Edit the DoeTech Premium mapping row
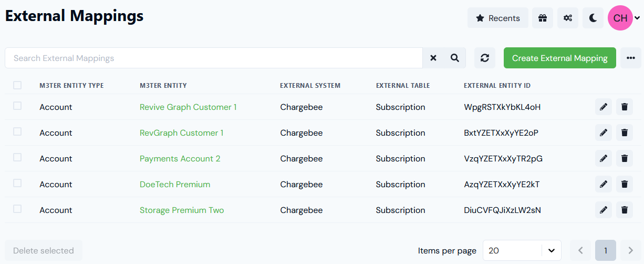This screenshot has height=264, width=644. tap(604, 184)
